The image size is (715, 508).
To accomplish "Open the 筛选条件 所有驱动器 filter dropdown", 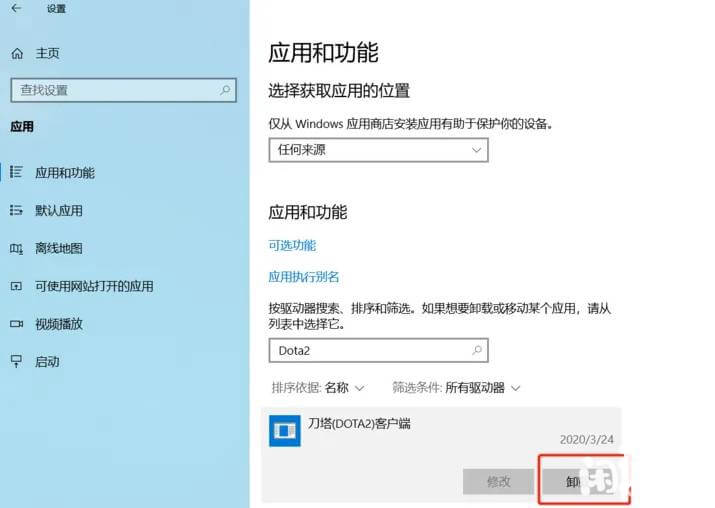I will click(x=456, y=388).
